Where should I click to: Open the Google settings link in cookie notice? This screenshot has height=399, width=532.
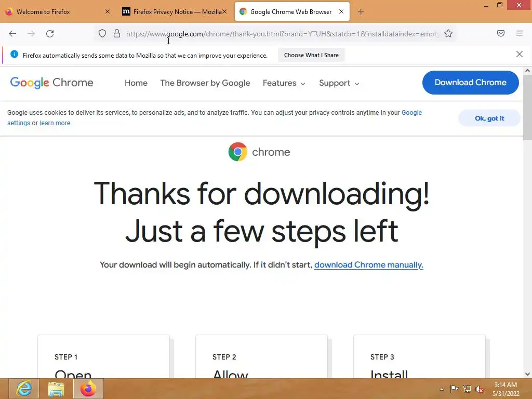(x=411, y=113)
